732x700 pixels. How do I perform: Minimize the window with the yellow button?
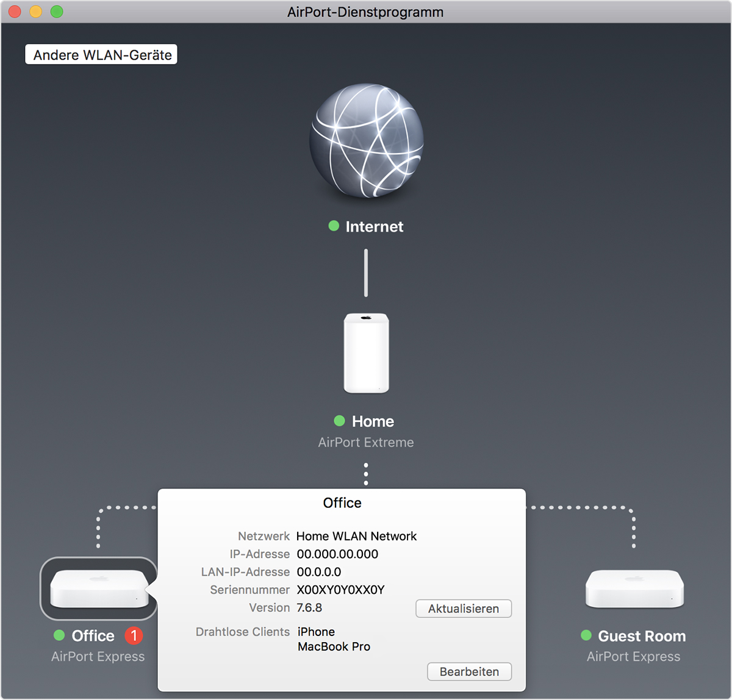point(35,12)
